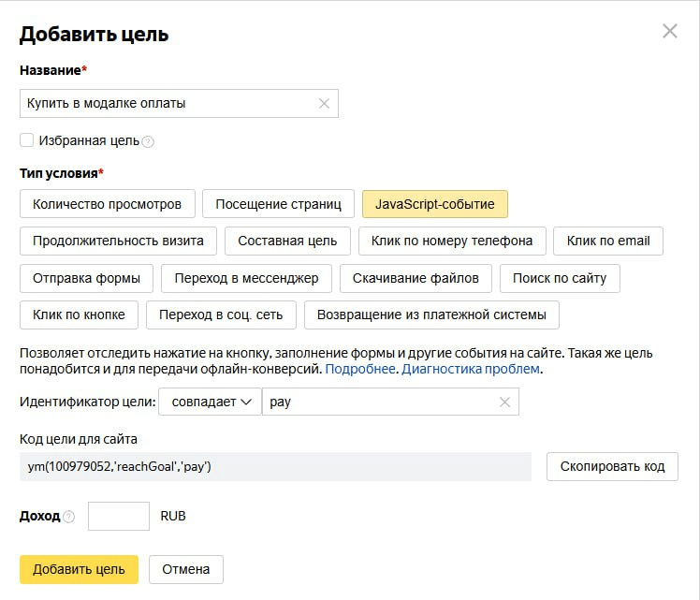Select Посещение страниц condition type
The width and height of the screenshot is (700, 600).
coord(278,204)
